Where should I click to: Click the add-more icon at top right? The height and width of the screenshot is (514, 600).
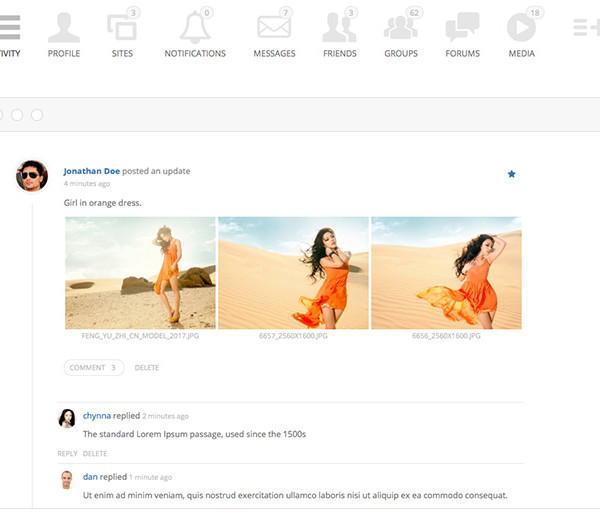tap(585, 28)
